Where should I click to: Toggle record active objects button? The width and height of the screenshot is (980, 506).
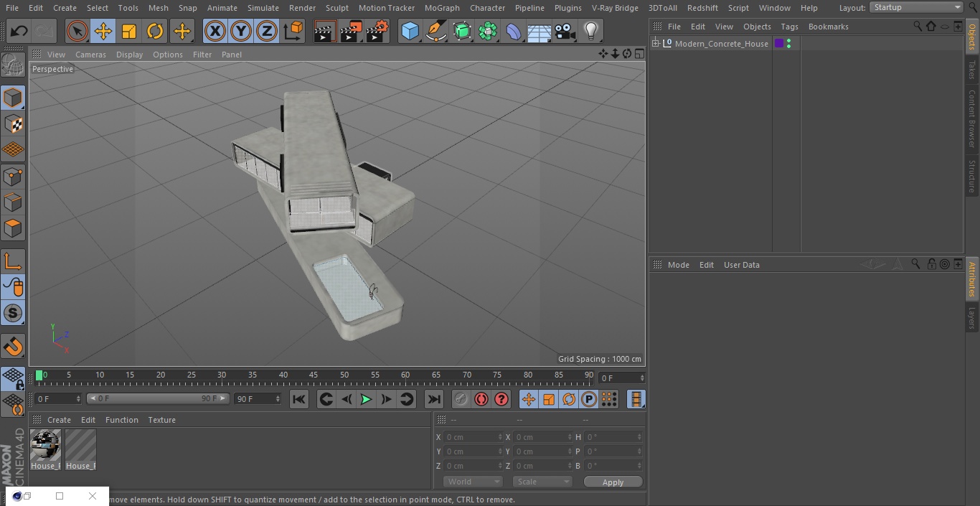461,399
